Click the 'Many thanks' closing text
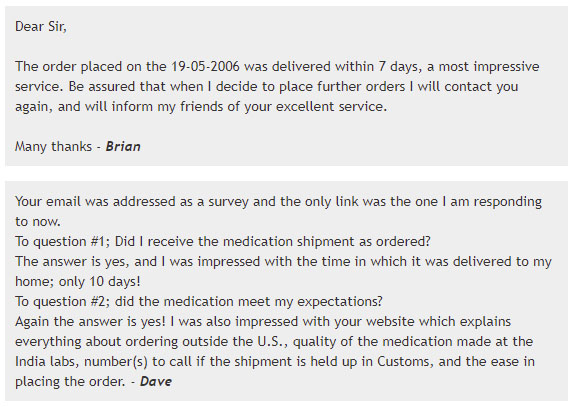 (53, 147)
